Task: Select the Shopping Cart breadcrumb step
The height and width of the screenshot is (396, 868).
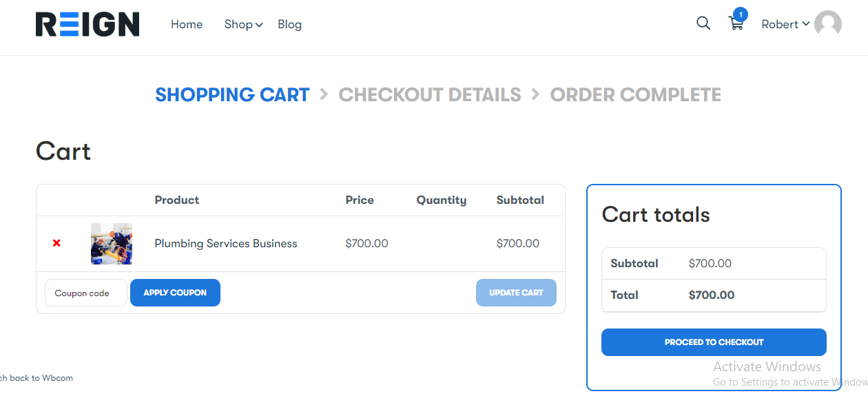Action: pyautogui.click(x=232, y=94)
